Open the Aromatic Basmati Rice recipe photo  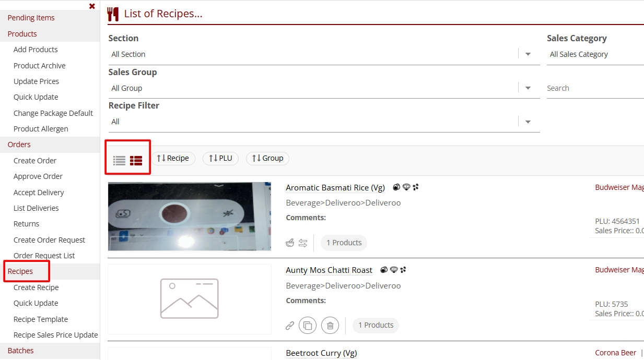[190, 216]
